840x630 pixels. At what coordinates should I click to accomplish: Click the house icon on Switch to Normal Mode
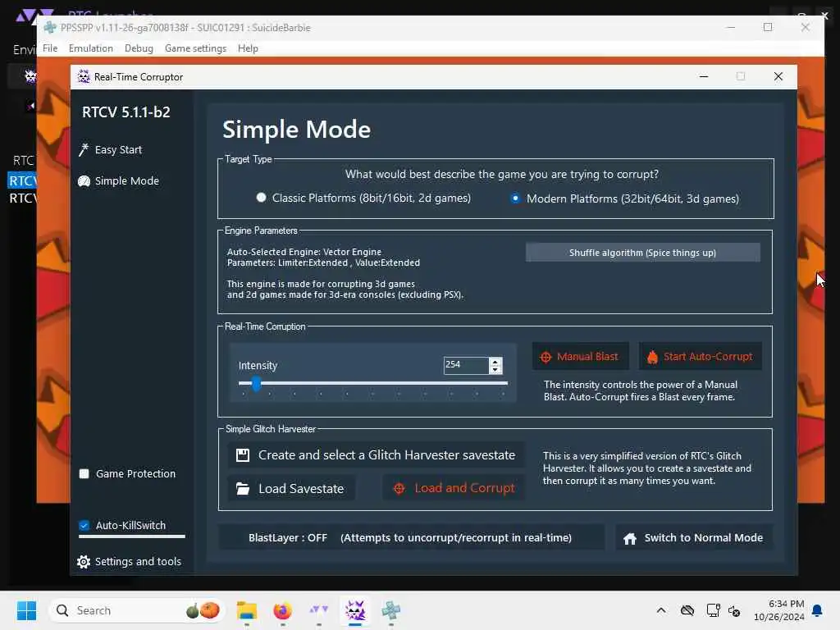(630, 538)
